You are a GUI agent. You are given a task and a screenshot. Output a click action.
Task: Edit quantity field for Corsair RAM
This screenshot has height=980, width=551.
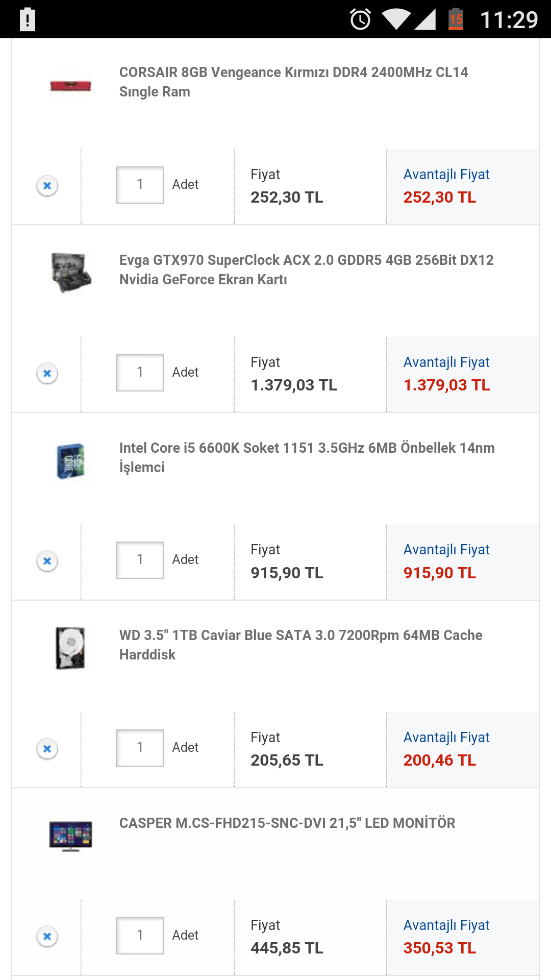pyautogui.click(x=140, y=185)
